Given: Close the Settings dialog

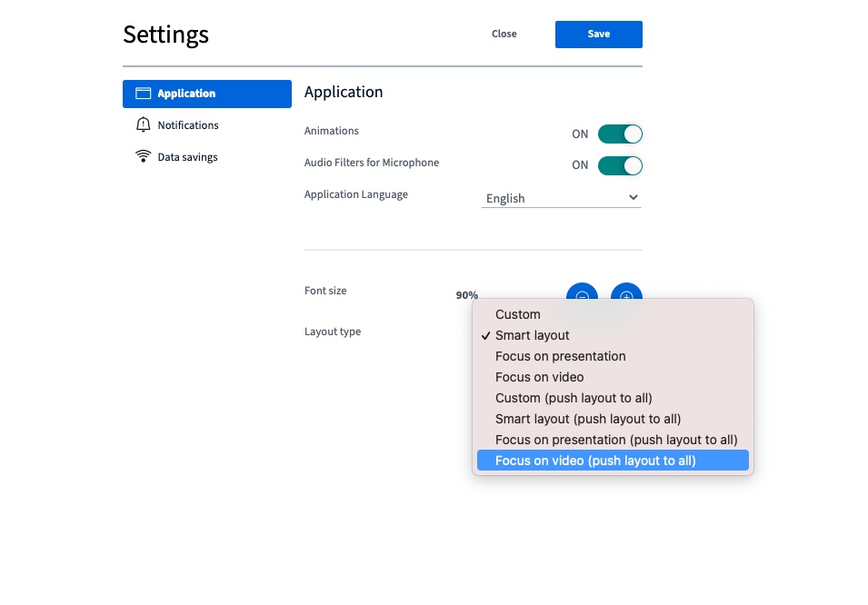Looking at the screenshot, I should [504, 34].
